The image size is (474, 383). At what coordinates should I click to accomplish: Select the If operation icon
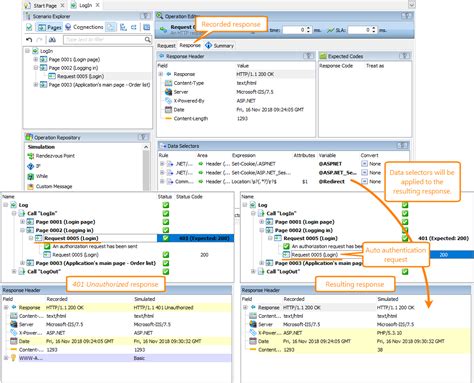31,166
